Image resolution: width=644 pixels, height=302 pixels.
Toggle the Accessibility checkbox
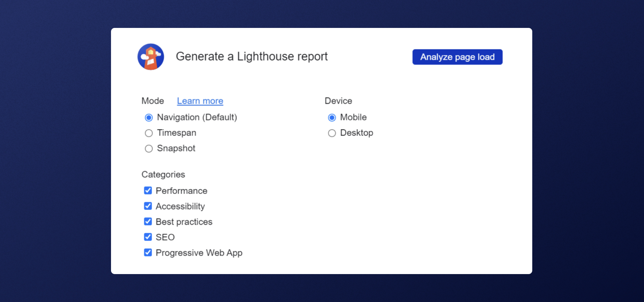tap(148, 206)
